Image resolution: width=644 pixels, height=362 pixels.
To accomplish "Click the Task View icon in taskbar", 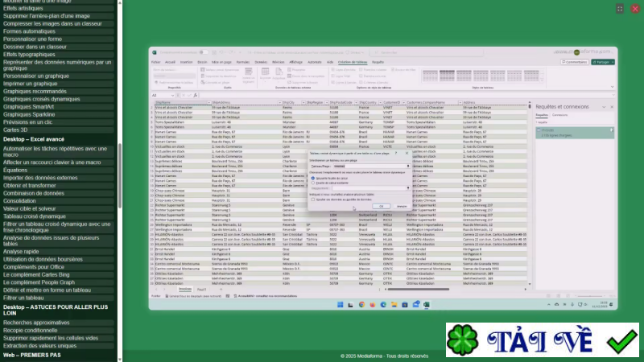I will click(x=350, y=305).
